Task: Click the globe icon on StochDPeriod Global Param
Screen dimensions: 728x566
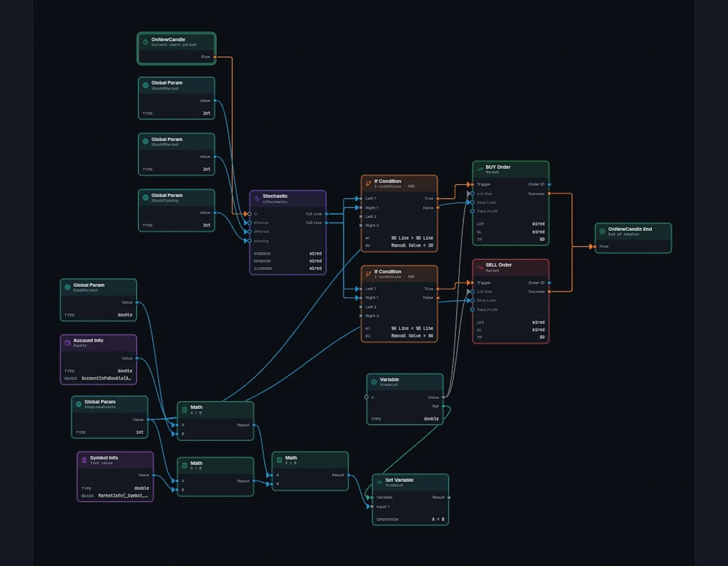Action: click(x=146, y=142)
